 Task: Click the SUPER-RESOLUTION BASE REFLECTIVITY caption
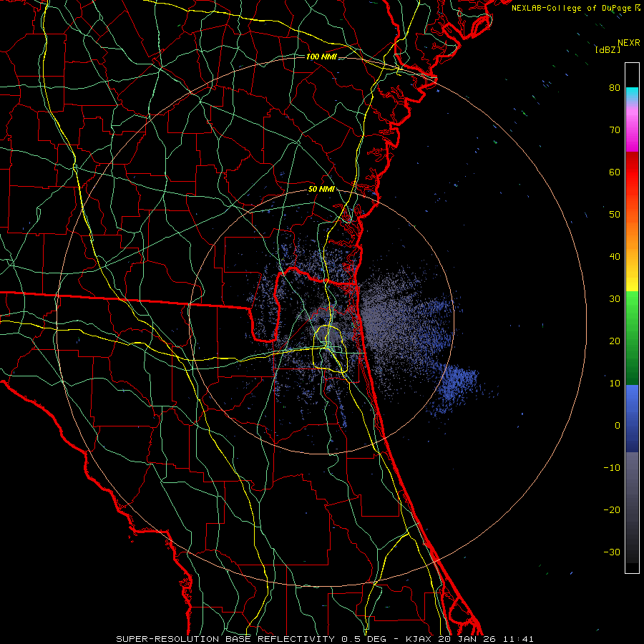[225, 639]
